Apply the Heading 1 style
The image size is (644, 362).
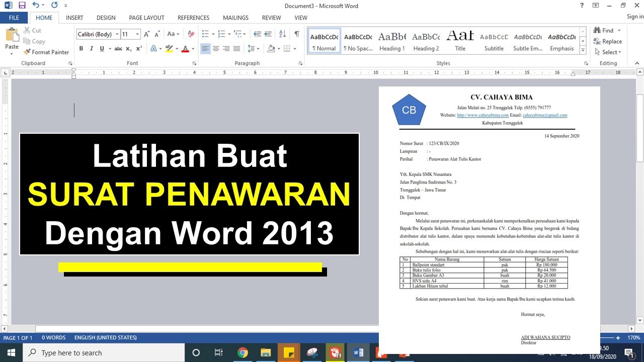pyautogui.click(x=392, y=41)
